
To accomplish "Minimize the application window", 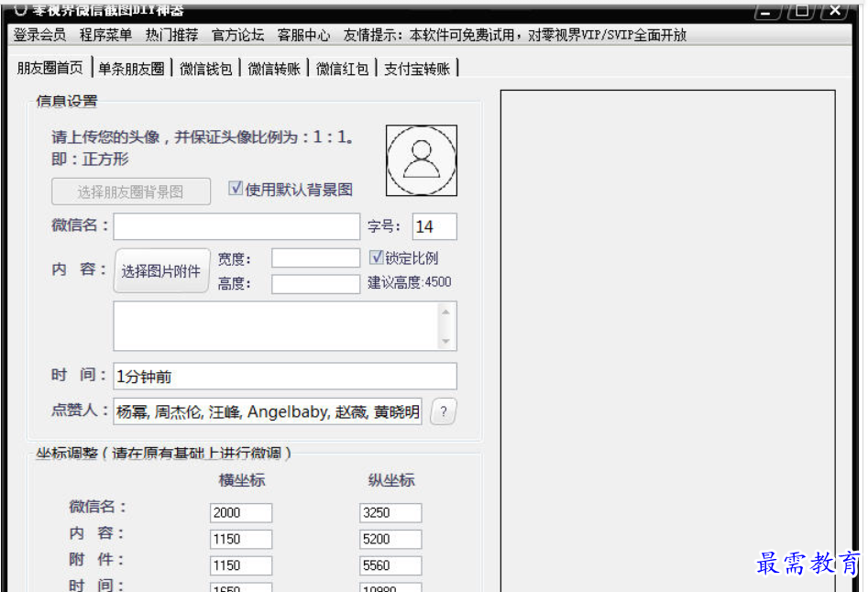I will tap(766, 11).
